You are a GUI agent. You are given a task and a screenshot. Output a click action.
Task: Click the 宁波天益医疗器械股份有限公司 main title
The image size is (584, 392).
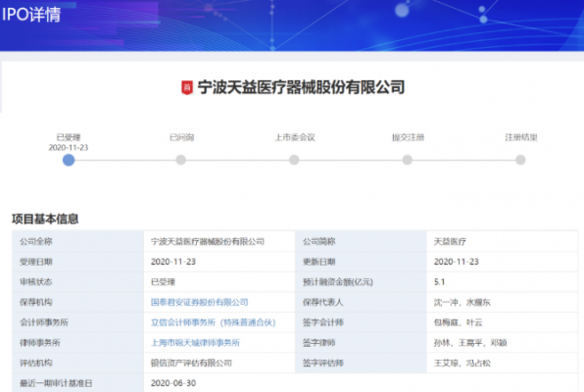click(301, 87)
